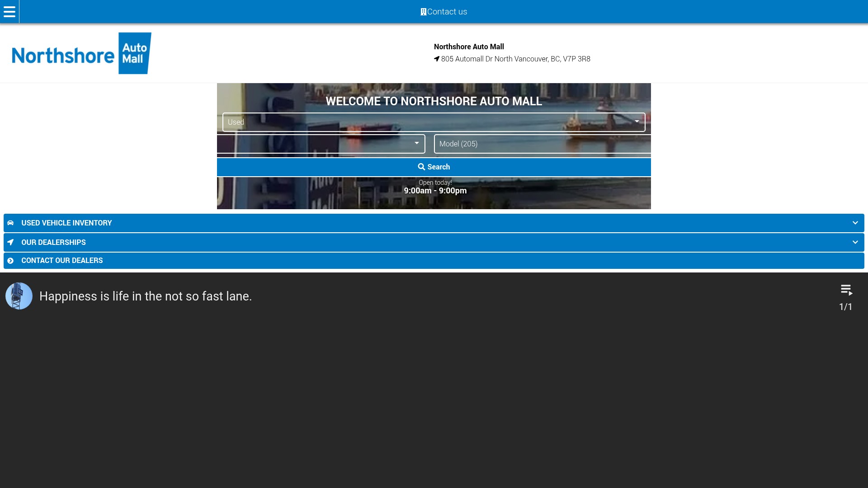
Task: Click the 1/1 playlist counter
Action: [846, 307]
